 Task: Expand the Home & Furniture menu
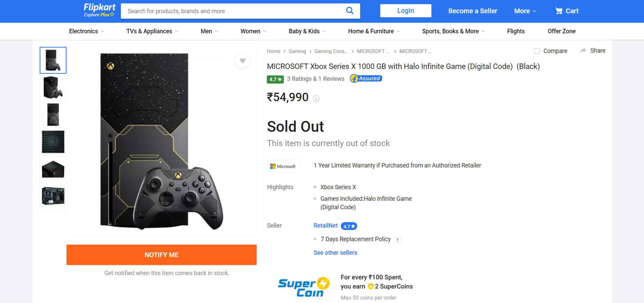click(373, 31)
